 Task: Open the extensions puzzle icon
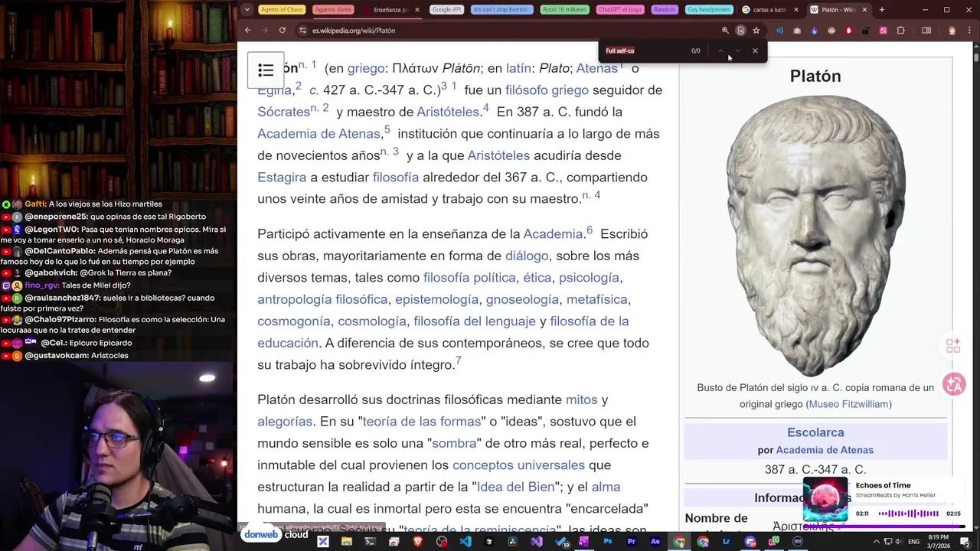click(x=900, y=31)
